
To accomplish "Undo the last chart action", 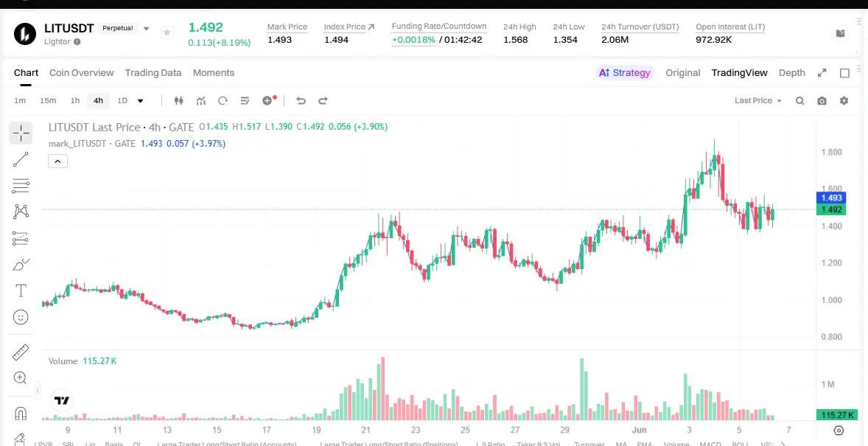I will tap(301, 100).
